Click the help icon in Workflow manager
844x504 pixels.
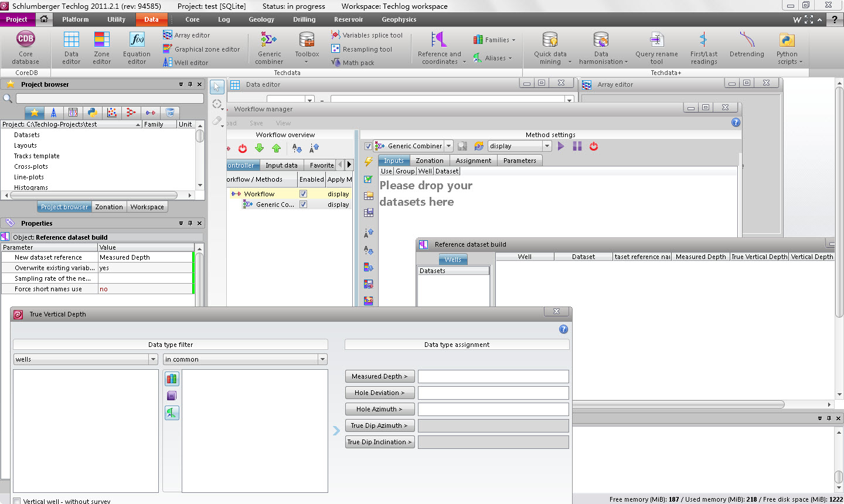point(736,122)
